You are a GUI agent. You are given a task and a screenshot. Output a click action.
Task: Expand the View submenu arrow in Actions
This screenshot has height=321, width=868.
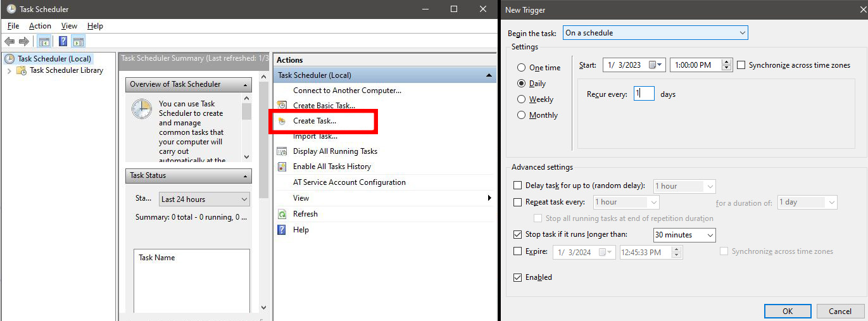[489, 198]
